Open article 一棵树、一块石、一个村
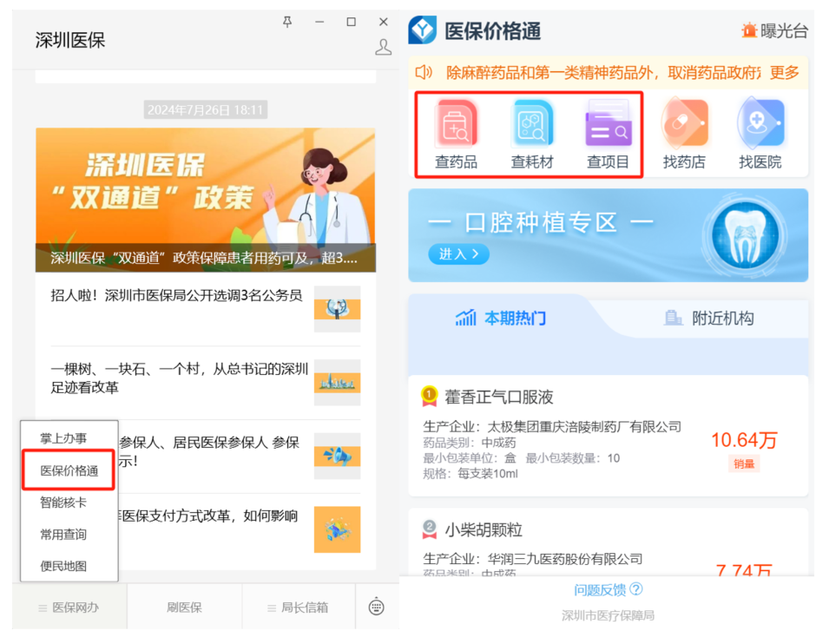 [x=180, y=378]
